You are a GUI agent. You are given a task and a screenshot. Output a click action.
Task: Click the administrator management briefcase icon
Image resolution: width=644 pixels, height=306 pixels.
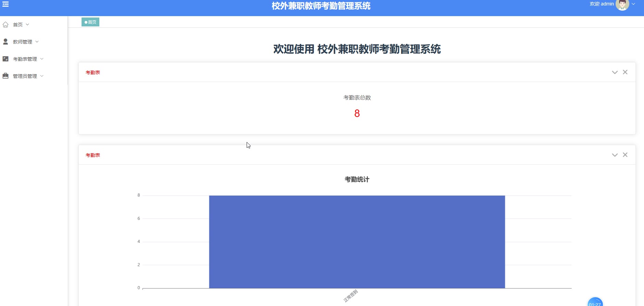pyautogui.click(x=5, y=76)
